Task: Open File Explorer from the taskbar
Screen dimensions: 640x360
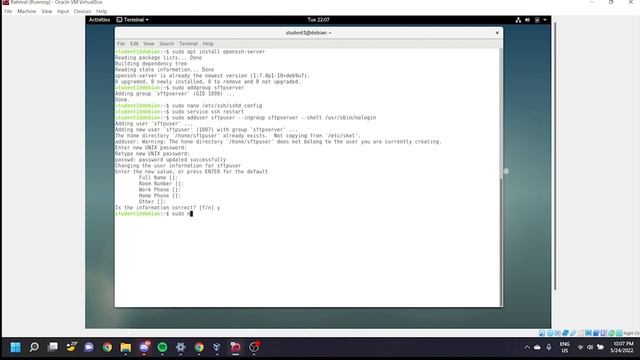Action: tap(126, 347)
